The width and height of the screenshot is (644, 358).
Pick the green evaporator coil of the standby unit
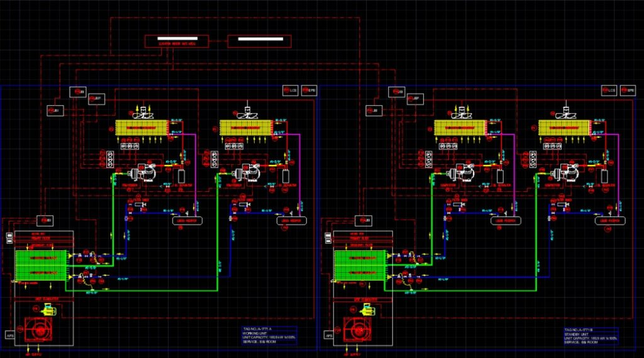[x=359, y=266]
